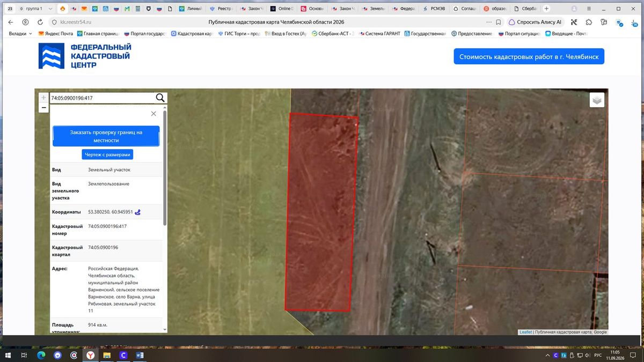Open the Windows Start menu
Image resolution: width=644 pixels, height=362 pixels.
tap(8, 355)
